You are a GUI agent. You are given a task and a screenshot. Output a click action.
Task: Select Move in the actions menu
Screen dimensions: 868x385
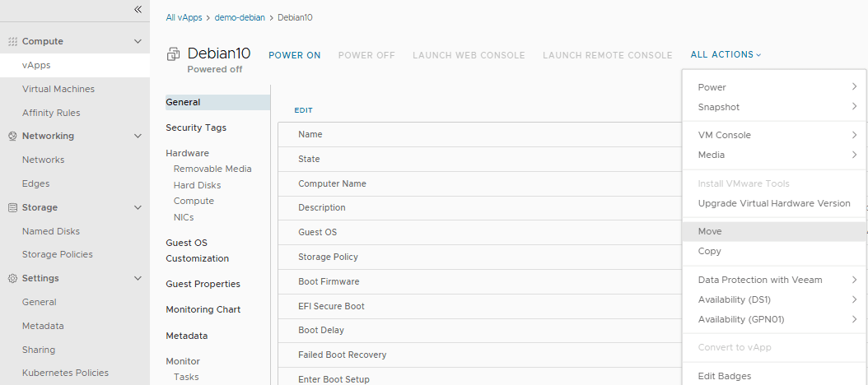(x=774, y=231)
